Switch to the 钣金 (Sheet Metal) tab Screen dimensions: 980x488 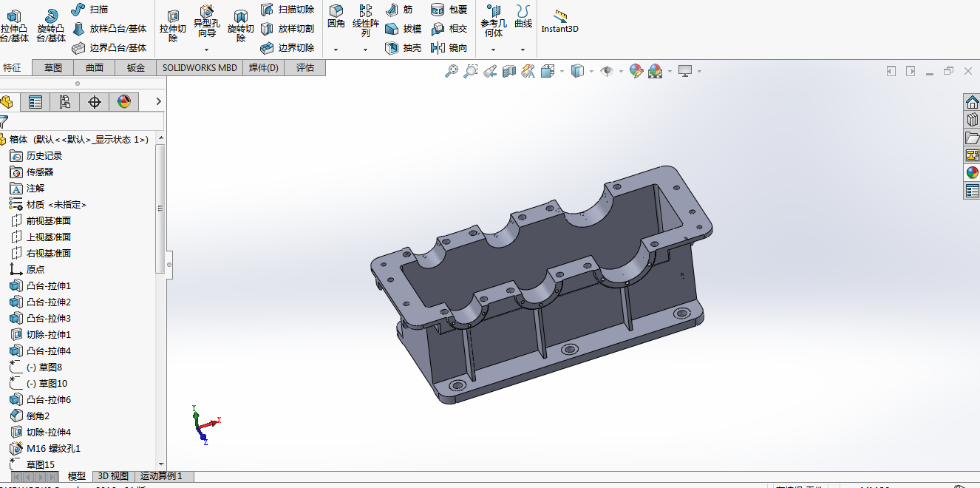click(136, 68)
